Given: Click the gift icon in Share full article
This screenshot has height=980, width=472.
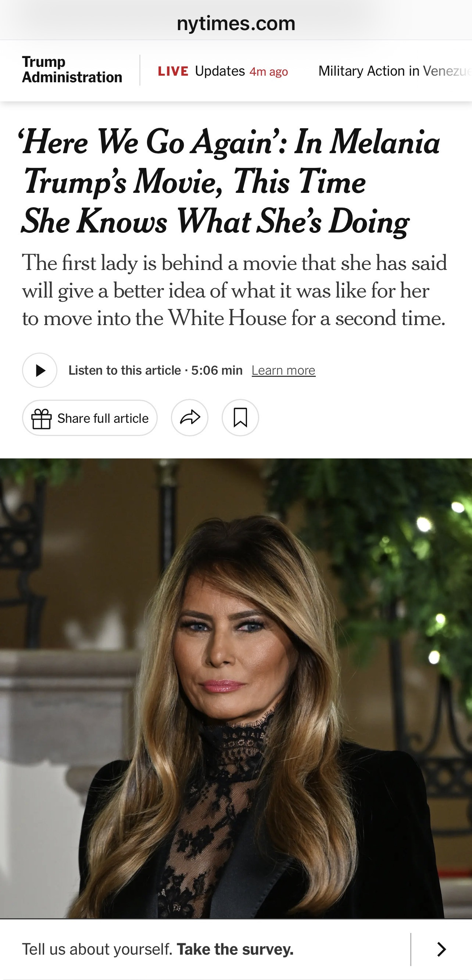Looking at the screenshot, I should click(x=41, y=418).
